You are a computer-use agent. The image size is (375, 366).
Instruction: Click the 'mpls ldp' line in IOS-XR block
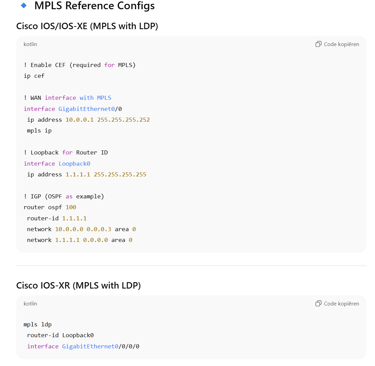[x=38, y=324]
